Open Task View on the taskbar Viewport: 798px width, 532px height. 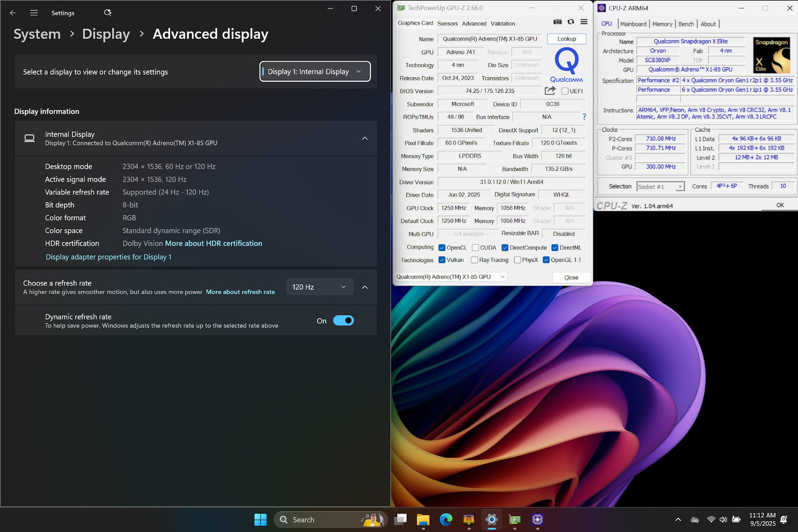coord(400,520)
